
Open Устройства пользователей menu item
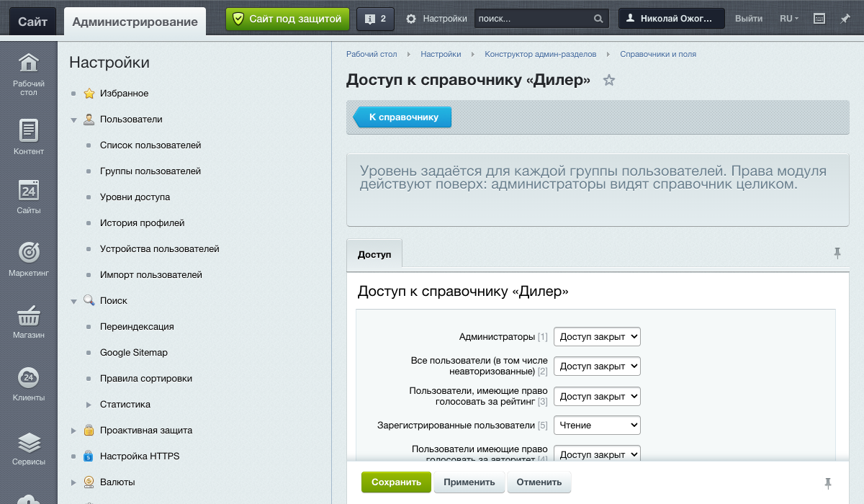160,249
